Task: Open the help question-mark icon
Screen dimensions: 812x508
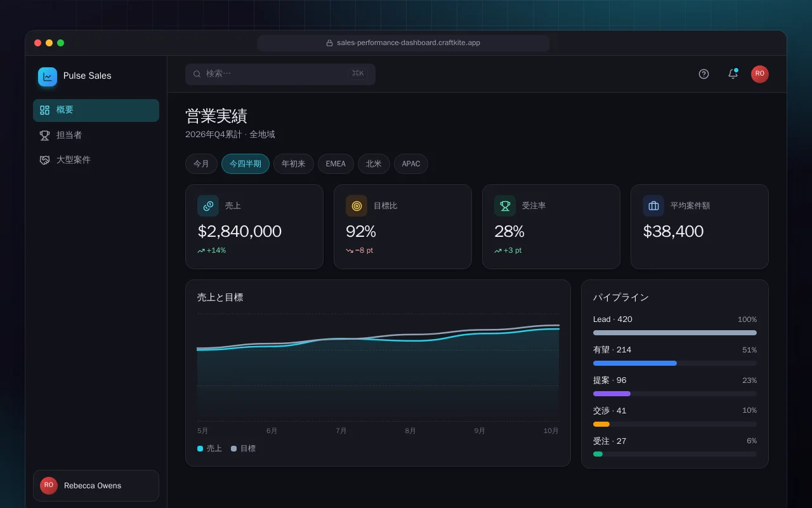Action: coord(704,74)
